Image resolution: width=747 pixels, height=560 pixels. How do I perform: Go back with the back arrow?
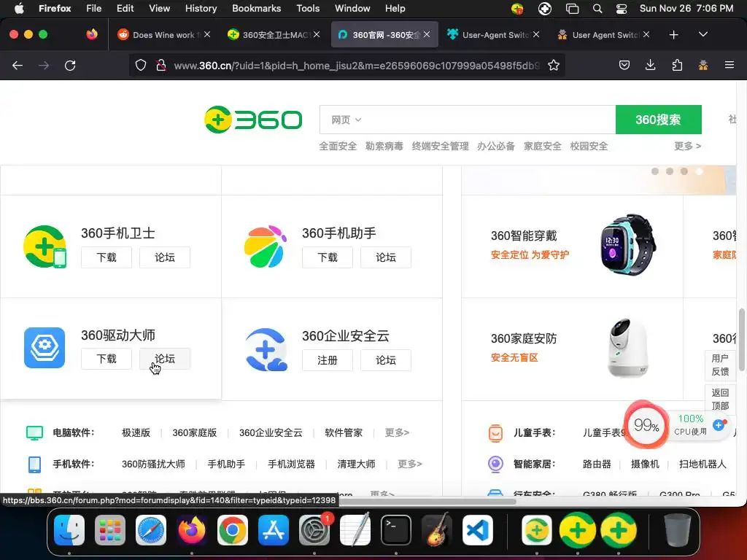click(18, 65)
